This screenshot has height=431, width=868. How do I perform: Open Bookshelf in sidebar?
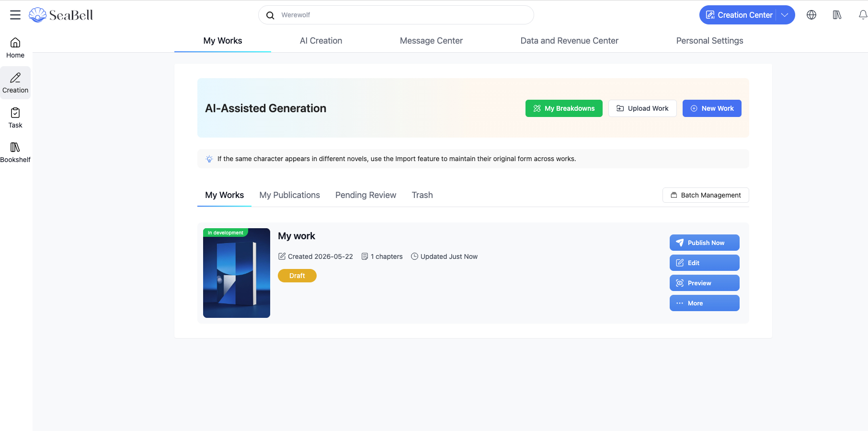[x=15, y=152]
